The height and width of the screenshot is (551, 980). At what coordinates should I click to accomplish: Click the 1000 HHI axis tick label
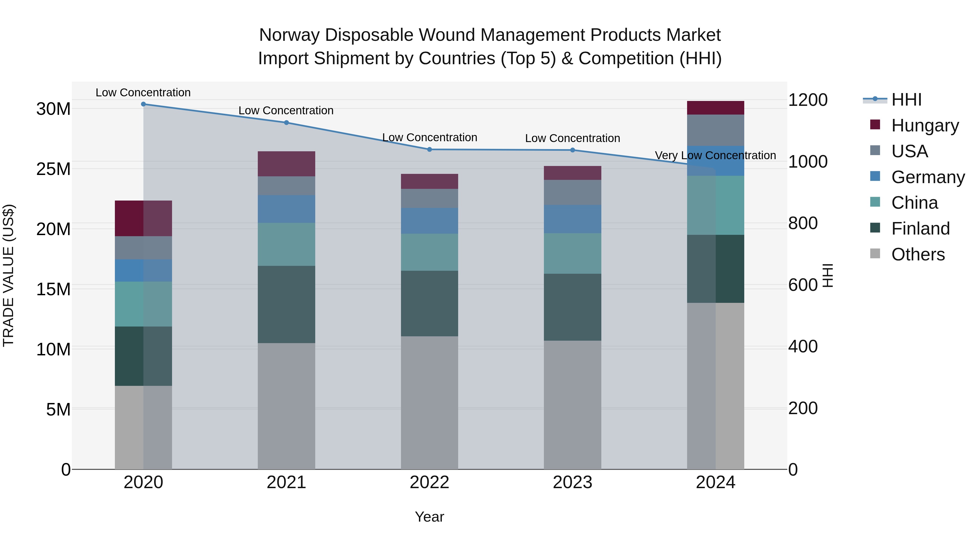coord(808,162)
